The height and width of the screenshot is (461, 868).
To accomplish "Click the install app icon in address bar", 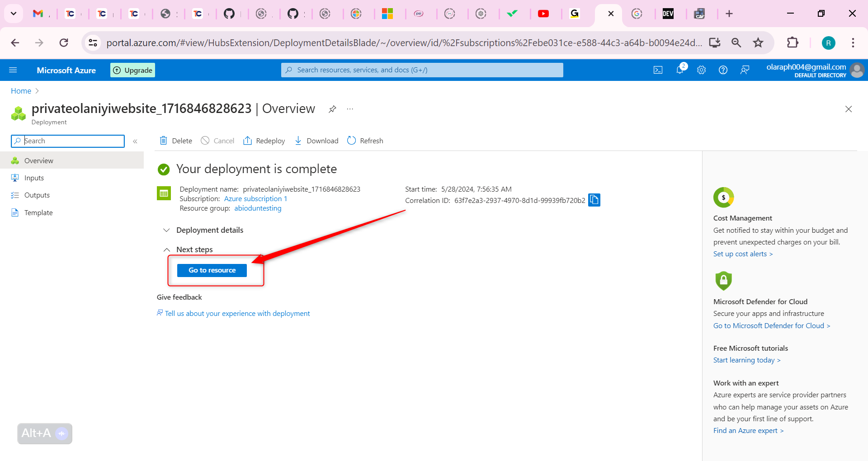I will click(715, 43).
